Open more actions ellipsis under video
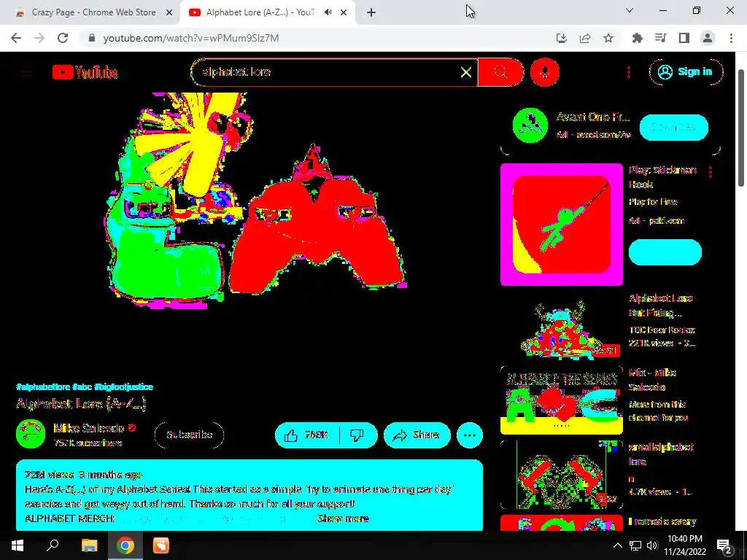The height and width of the screenshot is (560, 747). [x=470, y=435]
